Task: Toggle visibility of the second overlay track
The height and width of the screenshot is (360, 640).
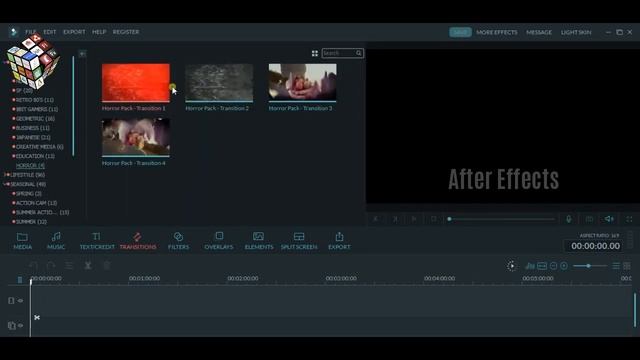Action: pos(20,326)
